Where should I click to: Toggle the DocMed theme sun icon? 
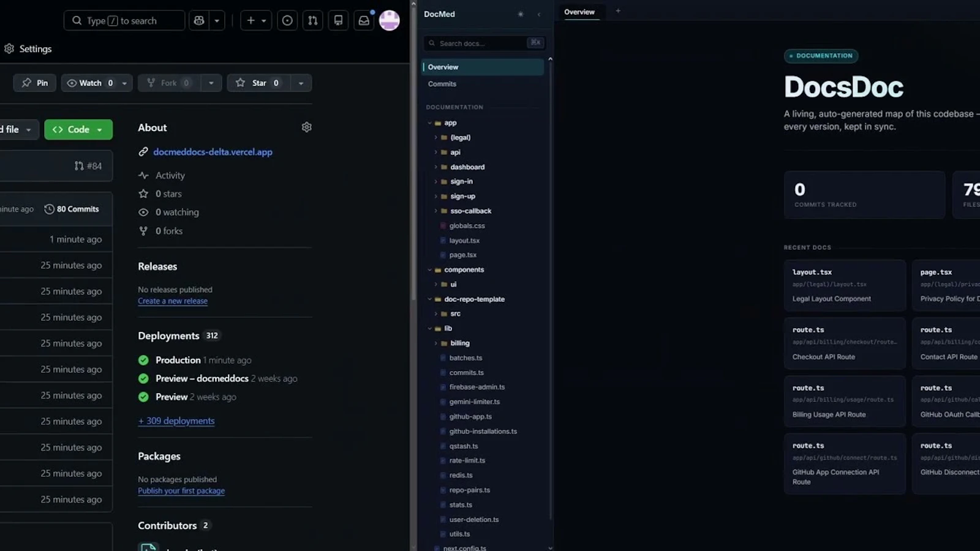[521, 14]
